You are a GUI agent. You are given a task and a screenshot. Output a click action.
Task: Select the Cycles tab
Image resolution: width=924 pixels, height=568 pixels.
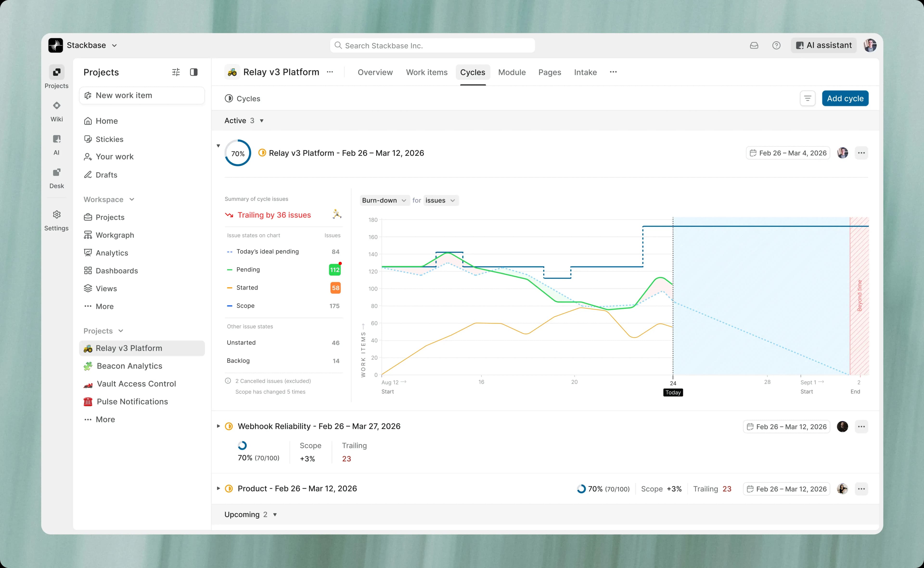pyautogui.click(x=473, y=72)
